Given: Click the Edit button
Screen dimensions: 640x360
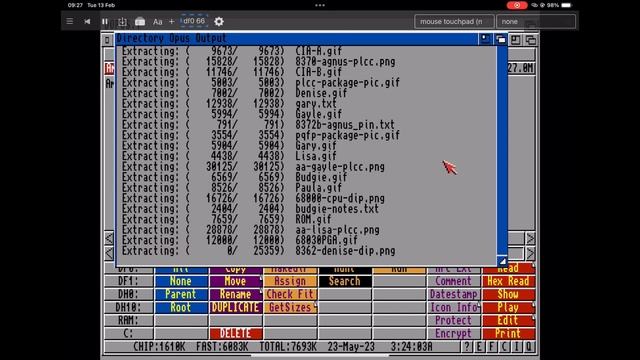Looking at the screenshot, I should pyautogui.click(x=508, y=320).
